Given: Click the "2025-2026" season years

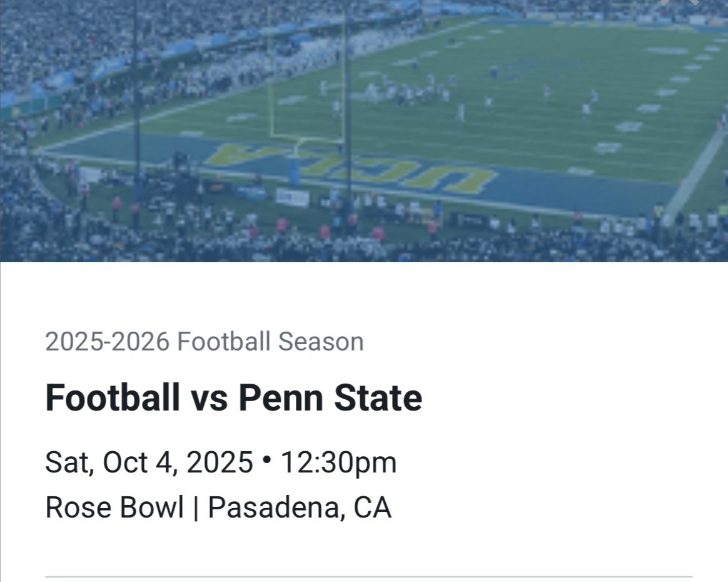Looking at the screenshot, I should click(107, 342).
